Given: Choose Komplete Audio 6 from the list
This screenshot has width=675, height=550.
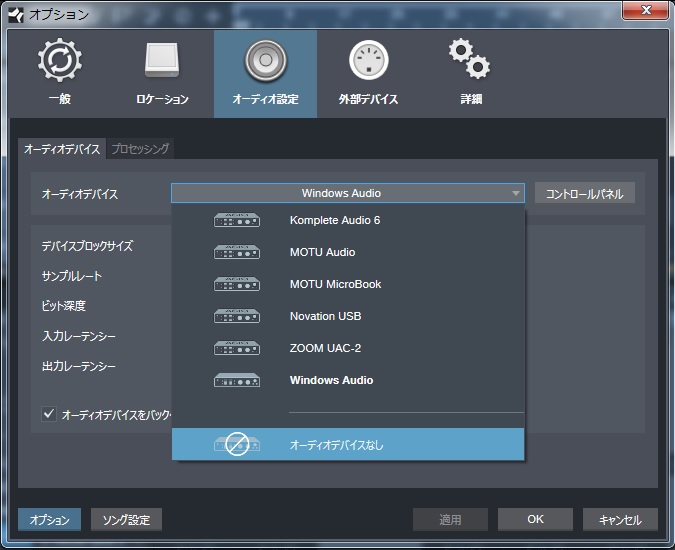Looking at the screenshot, I should pos(348,220).
